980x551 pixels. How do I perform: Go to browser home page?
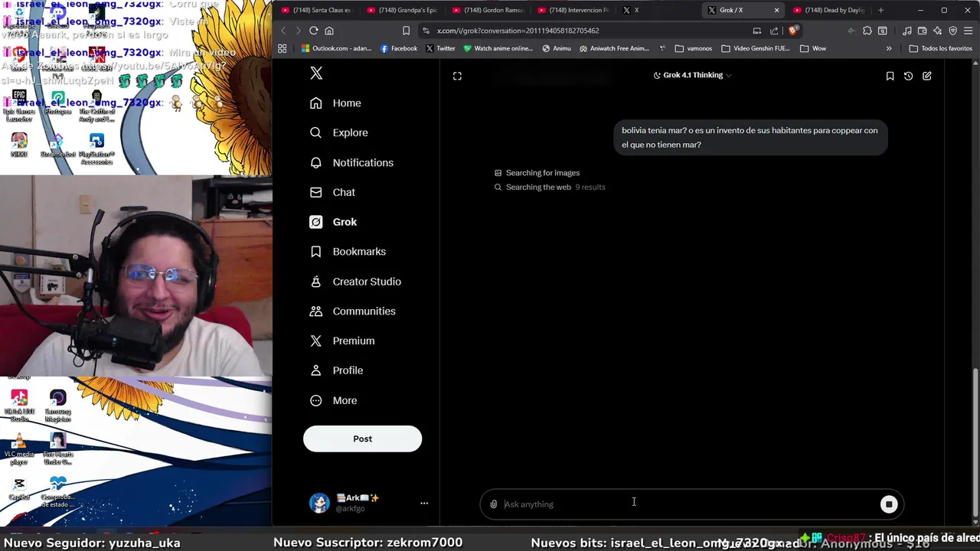[329, 31]
